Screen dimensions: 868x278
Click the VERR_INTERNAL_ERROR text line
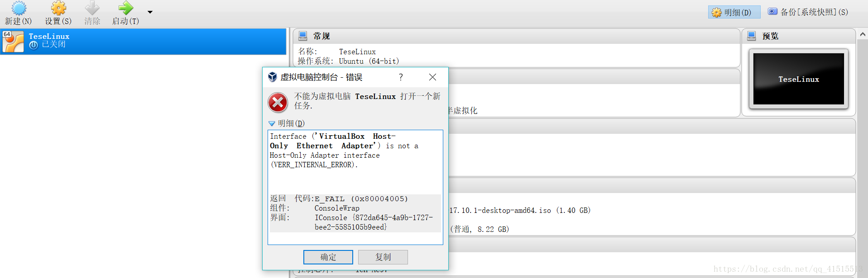314,165
